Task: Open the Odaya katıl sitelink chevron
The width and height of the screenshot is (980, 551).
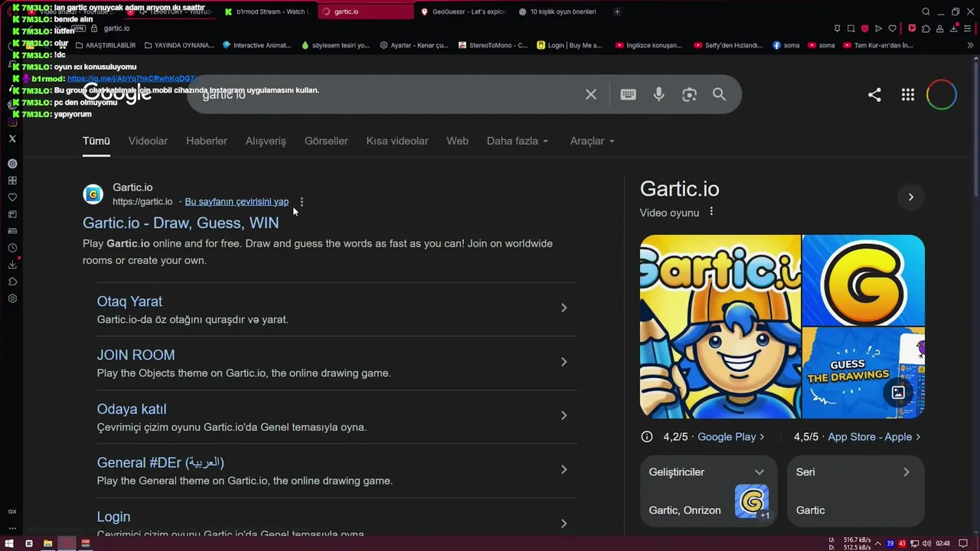Action: tap(563, 416)
